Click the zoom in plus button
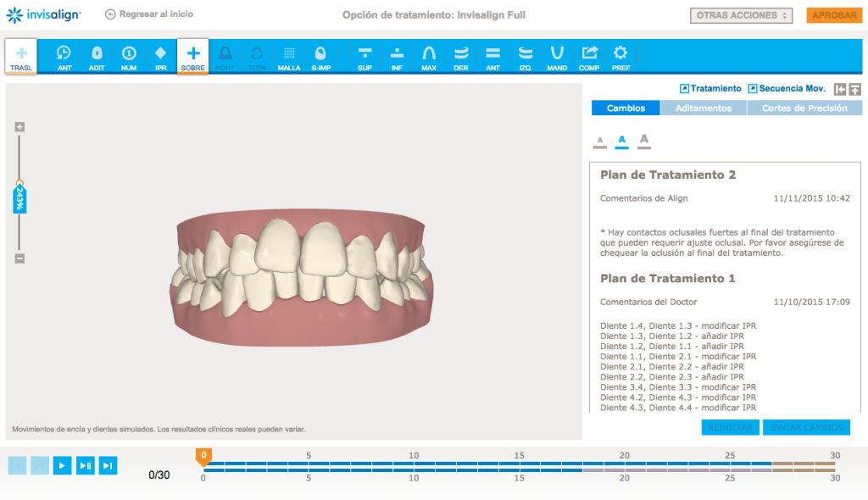 coord(19,127)
